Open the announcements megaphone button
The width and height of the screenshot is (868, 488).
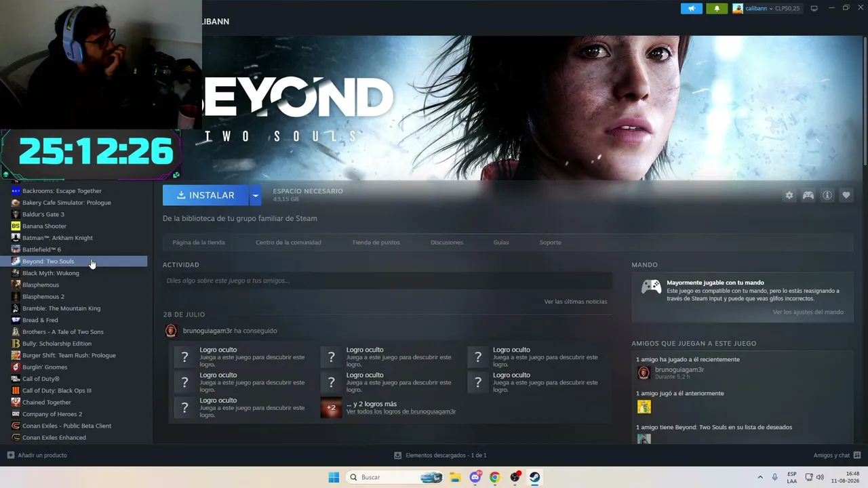pos(692,8)
